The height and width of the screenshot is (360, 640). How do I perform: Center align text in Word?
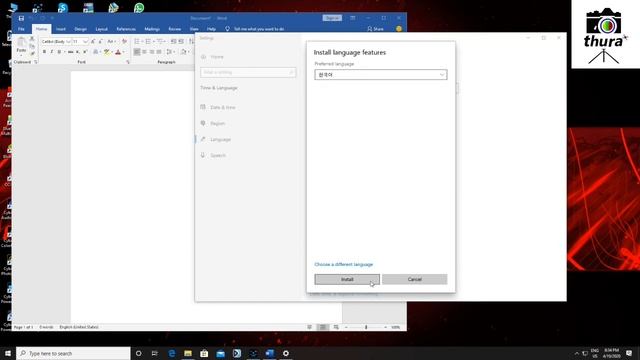coord(144,52)
